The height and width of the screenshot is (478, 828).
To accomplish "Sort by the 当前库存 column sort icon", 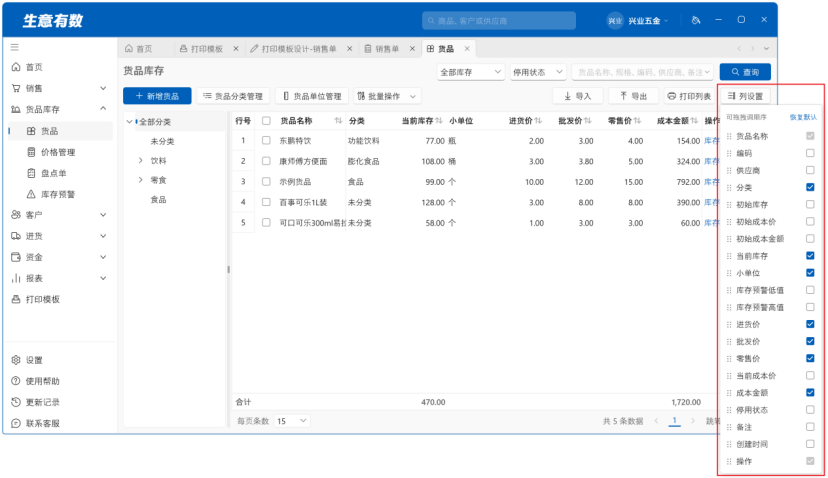I will pyautogui.click(x=439, y=121).
